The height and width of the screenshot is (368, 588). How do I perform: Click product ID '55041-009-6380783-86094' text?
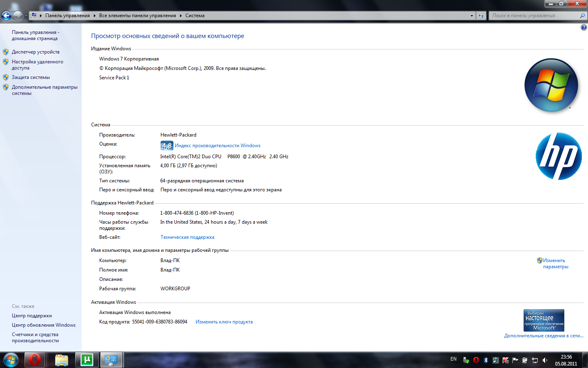click(x=160, y=322)
